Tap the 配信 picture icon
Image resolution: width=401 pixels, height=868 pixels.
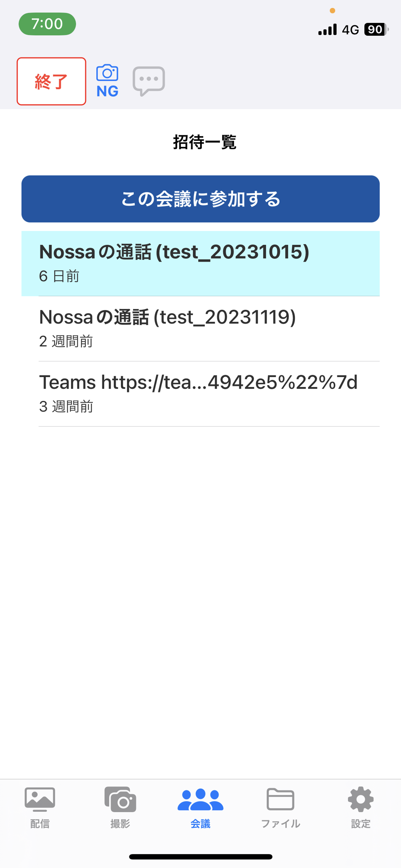click(x=40, y=799)
